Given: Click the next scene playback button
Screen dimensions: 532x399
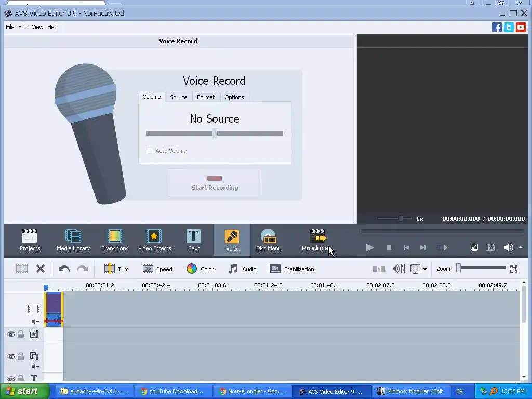Looking at the screenshot, I should pyautogui.click(x=442, y=248).
